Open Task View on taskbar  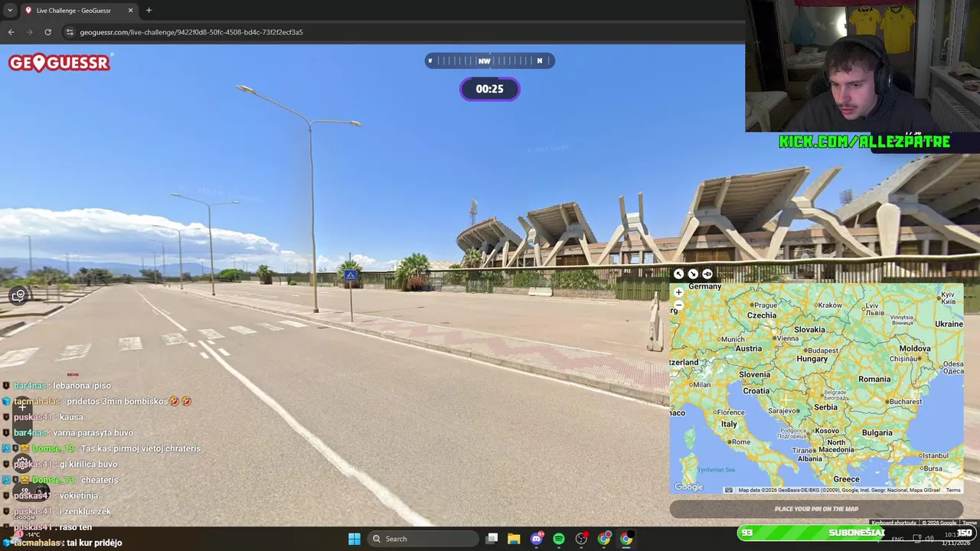(x=492, y=539)
